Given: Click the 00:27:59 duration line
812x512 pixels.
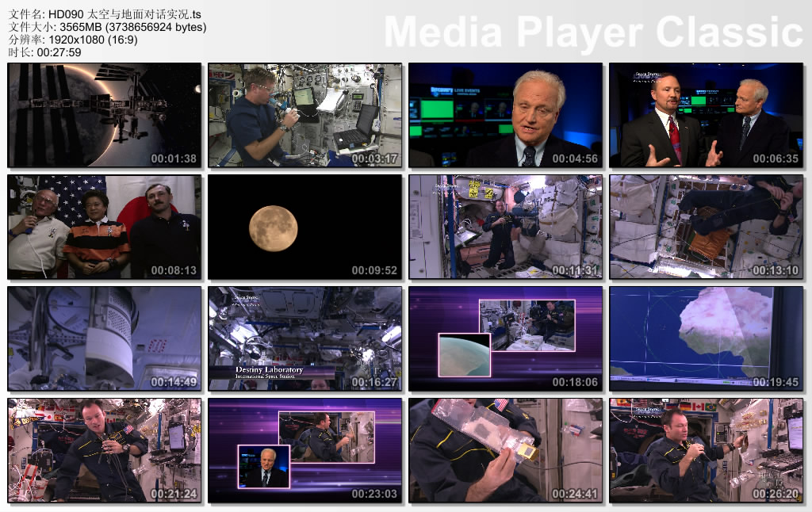Looking at the screenshot, I should click(43, 52).
